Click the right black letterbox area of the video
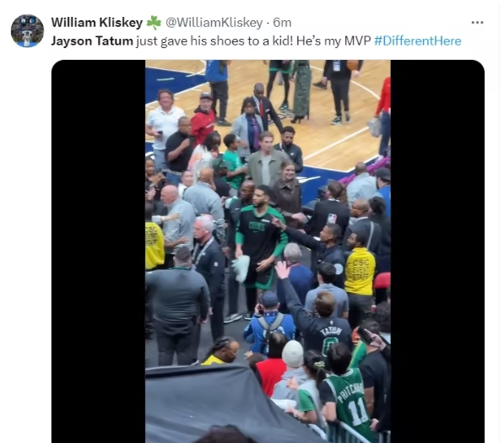504x443 pixels. (437, 251)
